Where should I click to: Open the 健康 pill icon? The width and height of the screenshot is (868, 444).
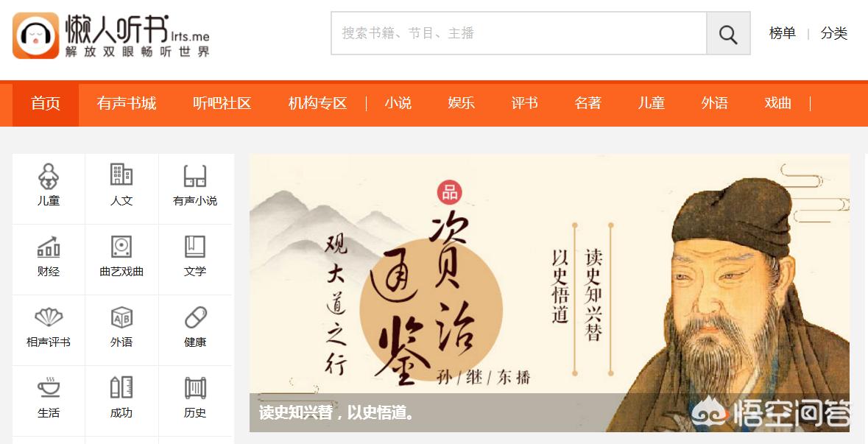click(x=195, y=317)
